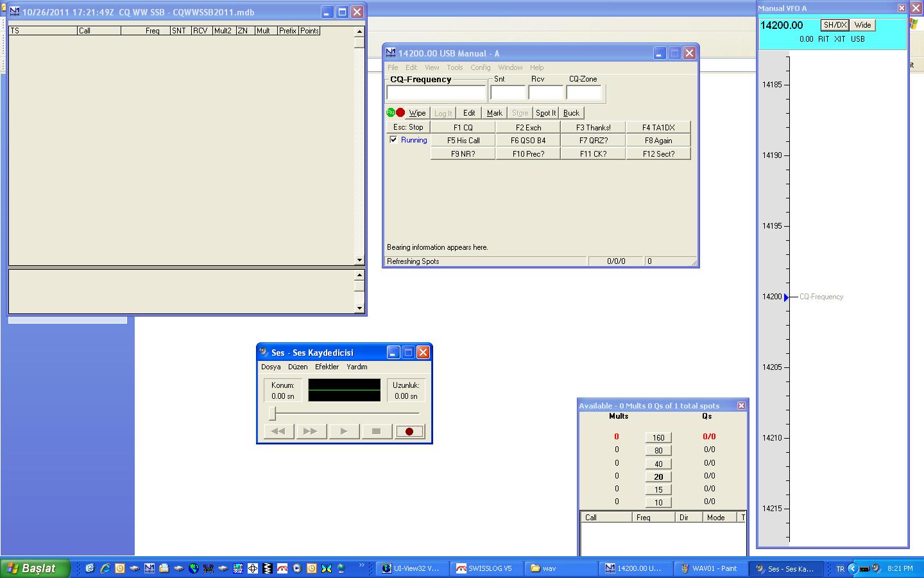Click the fast-forward-to-end button in the sound recorder
This screenshot has height=578, width=924.
pos(311,431)
